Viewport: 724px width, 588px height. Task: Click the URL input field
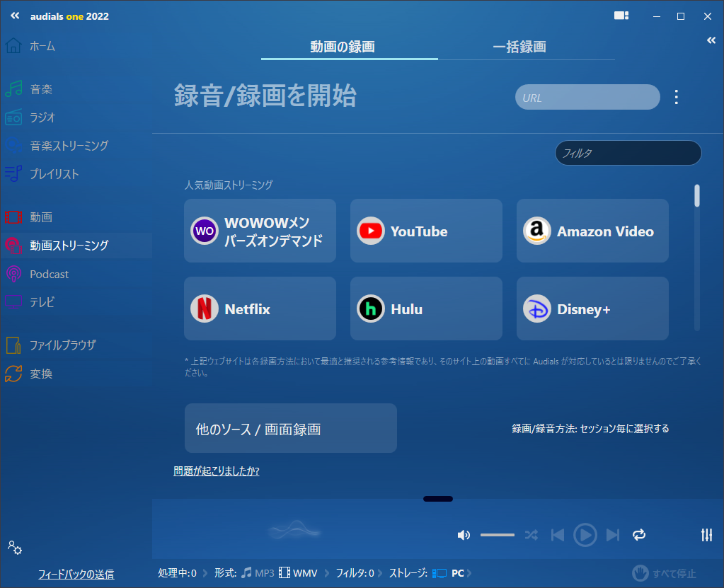click(x=587, y=97)
